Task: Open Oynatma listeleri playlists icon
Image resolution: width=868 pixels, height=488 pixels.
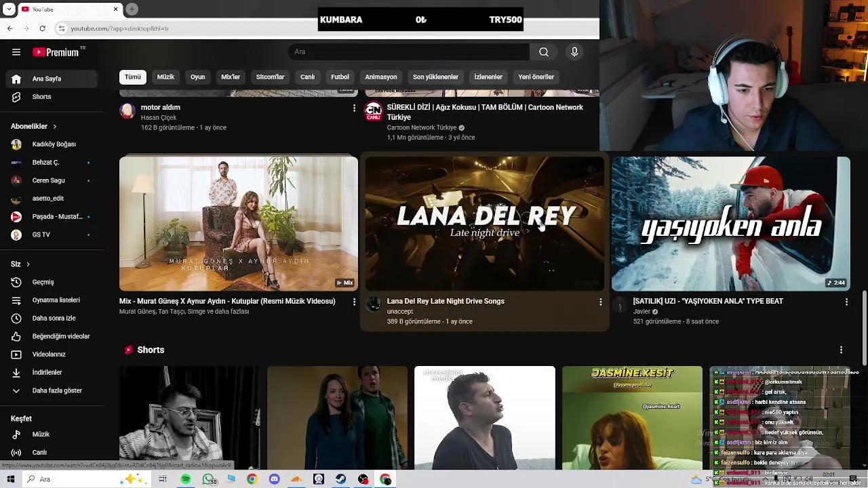Action: (x=16, y=300)
